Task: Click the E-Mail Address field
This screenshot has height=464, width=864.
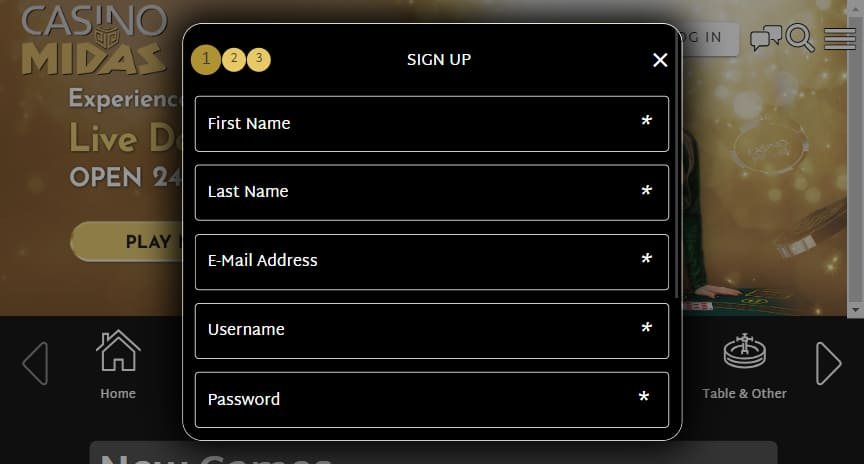Action: tap(432, 262)
